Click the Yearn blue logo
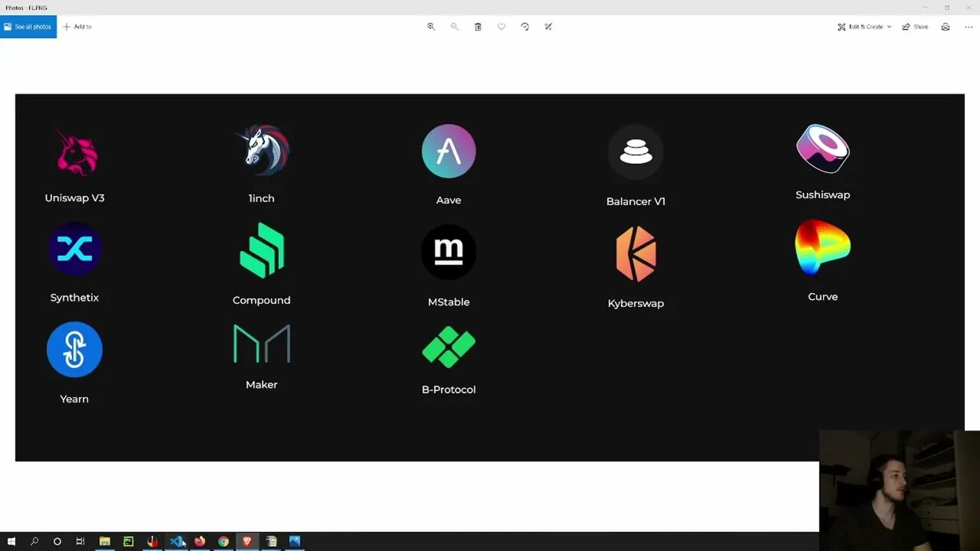Image resolution: width=980 pixels, height=551 pixels. coord(74,350)
